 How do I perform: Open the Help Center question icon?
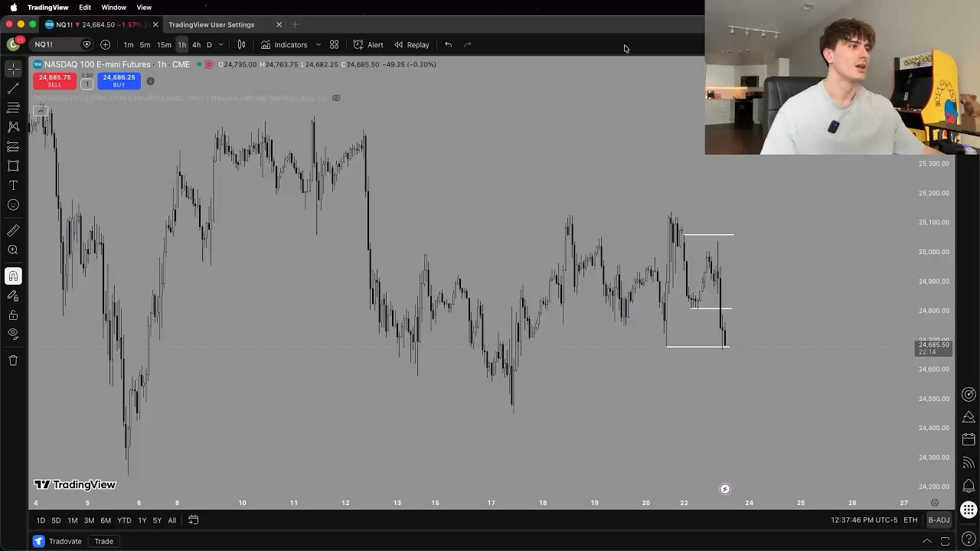pos(969,540)
